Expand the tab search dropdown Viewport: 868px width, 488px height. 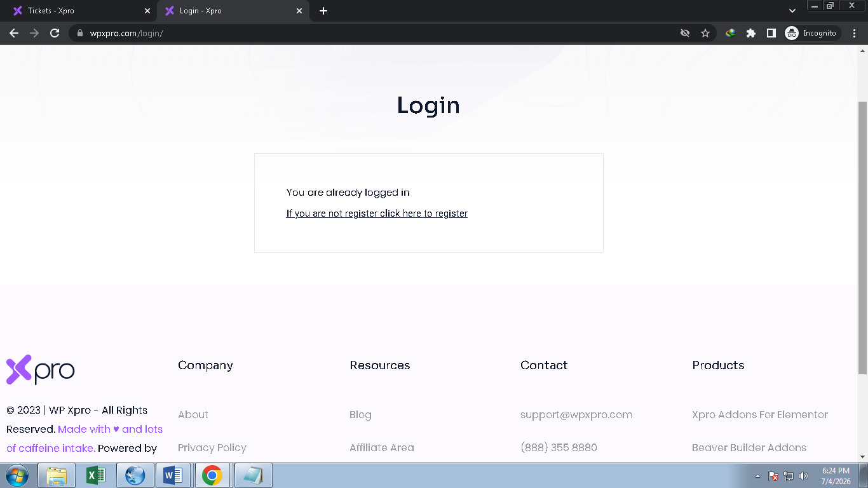pyautogui.click(x=792, y=11)
